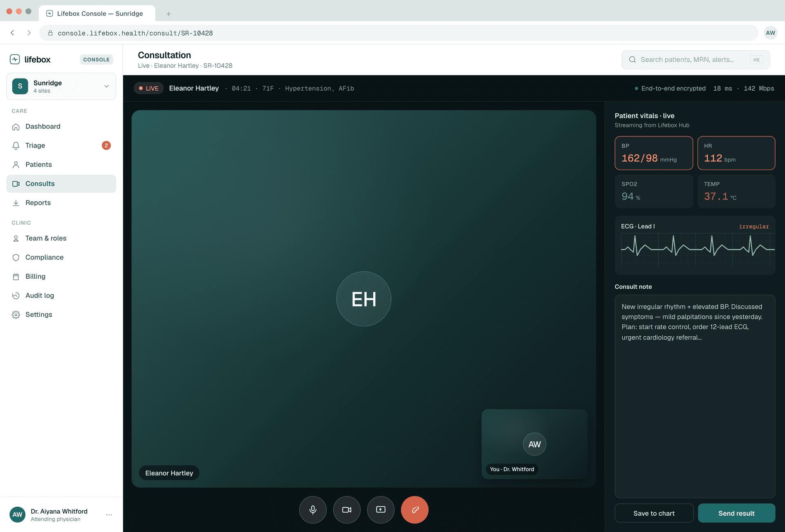The image size is (785, 532).
Task: Click the Eleanor Hartley video name label
Action: 169,473
